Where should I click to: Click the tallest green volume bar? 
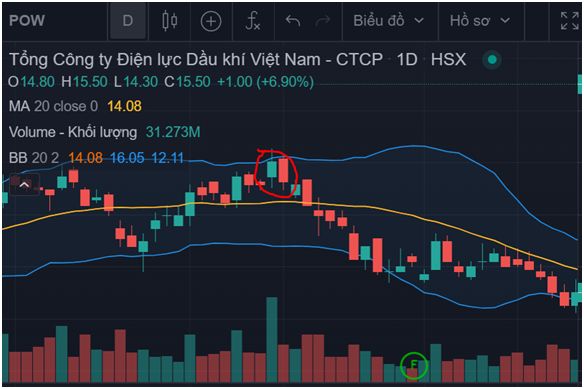click(272, 339)
